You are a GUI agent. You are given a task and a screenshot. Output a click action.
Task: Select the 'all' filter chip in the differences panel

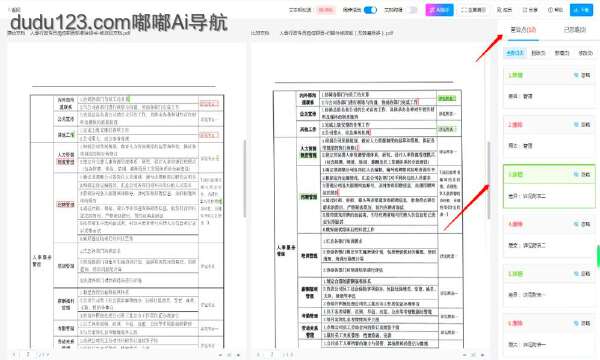[515, 53]
